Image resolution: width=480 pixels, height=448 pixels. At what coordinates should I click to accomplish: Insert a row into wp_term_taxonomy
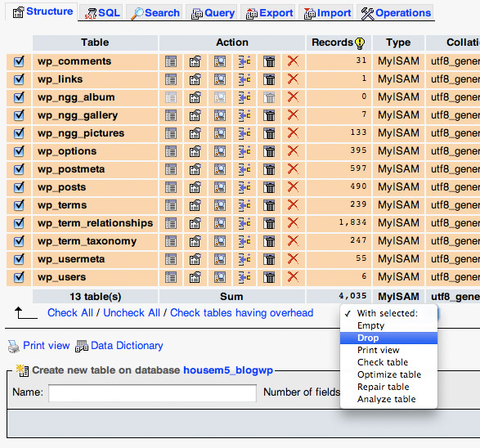pos(244,241)
